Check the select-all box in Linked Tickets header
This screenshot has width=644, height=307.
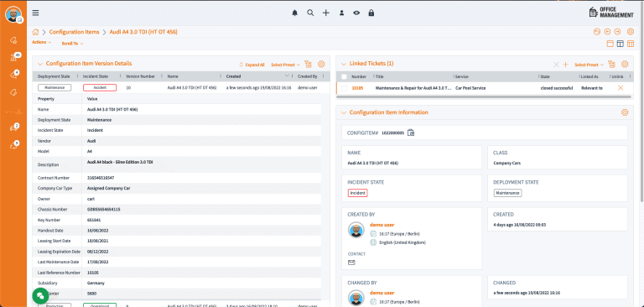coord(344,76)
